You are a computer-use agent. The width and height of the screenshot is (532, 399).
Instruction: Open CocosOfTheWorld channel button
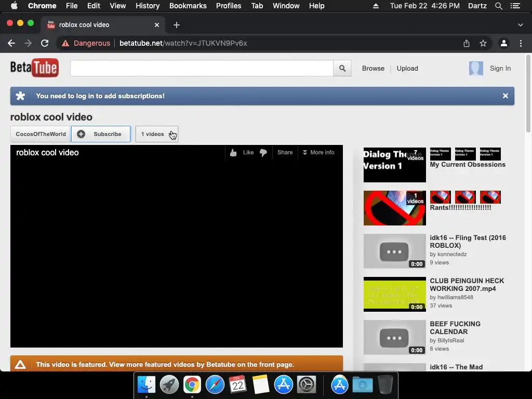pos(41,134)
